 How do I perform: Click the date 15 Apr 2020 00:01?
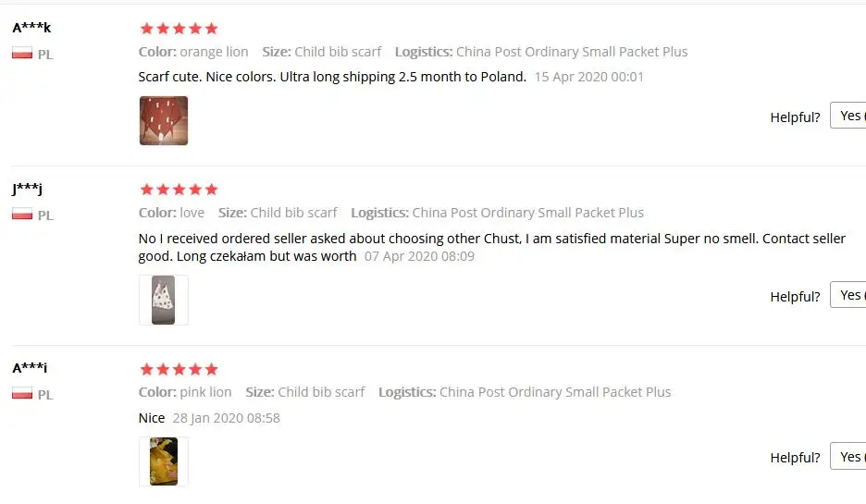pyautogui.click(x=589, y=77)
